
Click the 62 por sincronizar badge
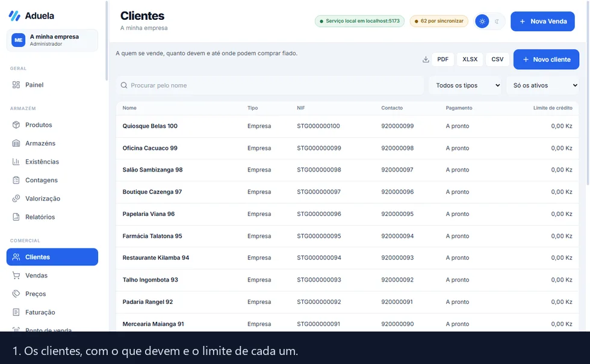(x=439, y=21)
